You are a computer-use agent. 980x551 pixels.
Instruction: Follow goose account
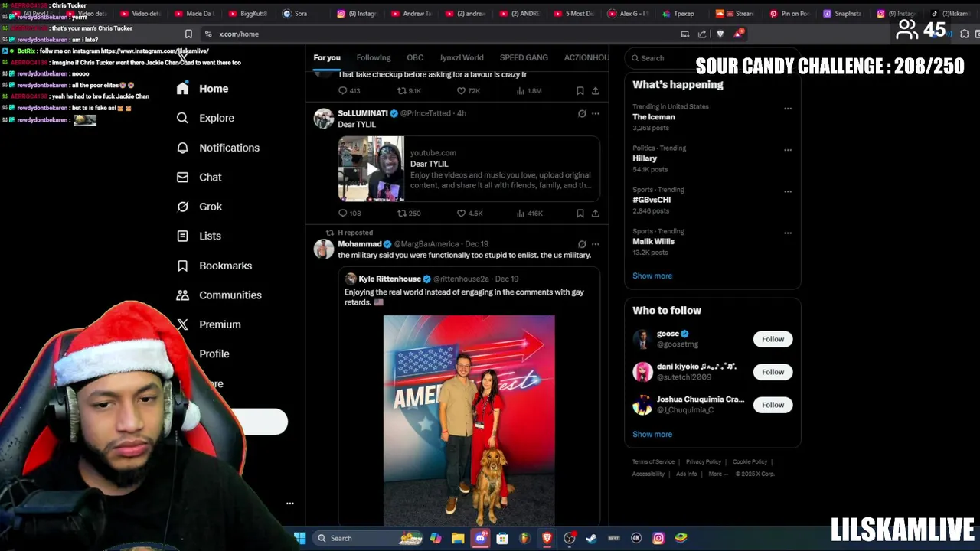point(773,339)
